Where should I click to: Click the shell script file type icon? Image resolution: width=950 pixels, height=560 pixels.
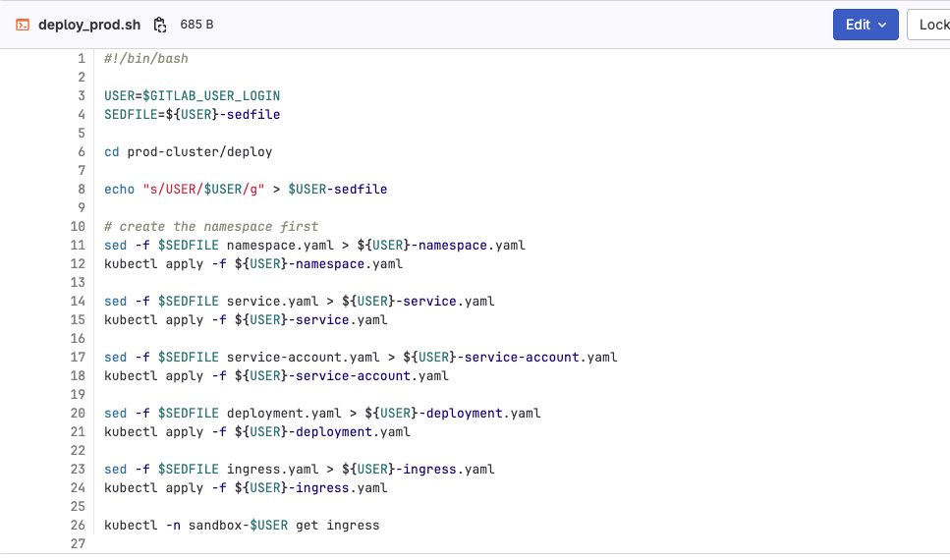23,25
